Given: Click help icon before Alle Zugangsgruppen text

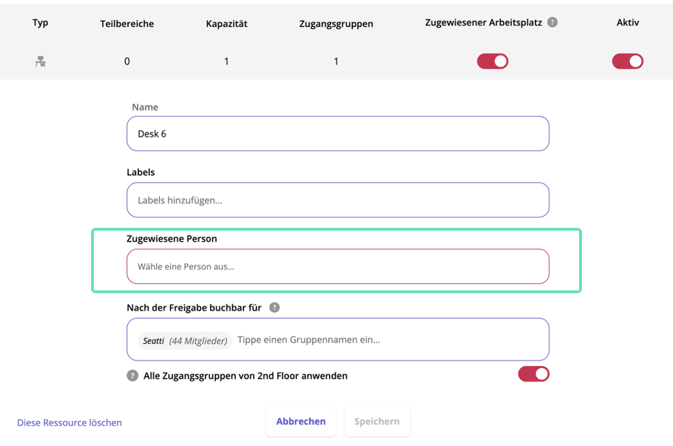Looking at the screenshot, I should coord(132,376).
